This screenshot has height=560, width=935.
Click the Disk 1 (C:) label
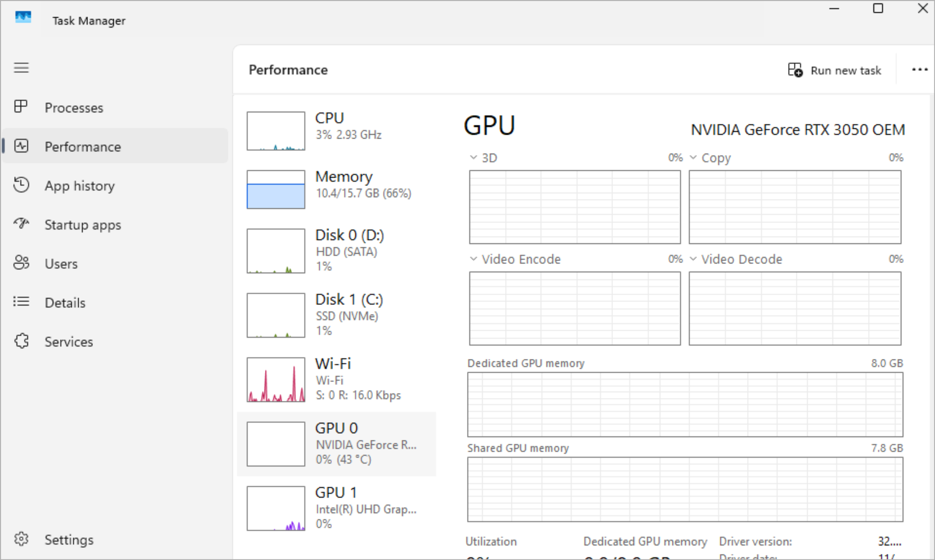coord(349,300)
